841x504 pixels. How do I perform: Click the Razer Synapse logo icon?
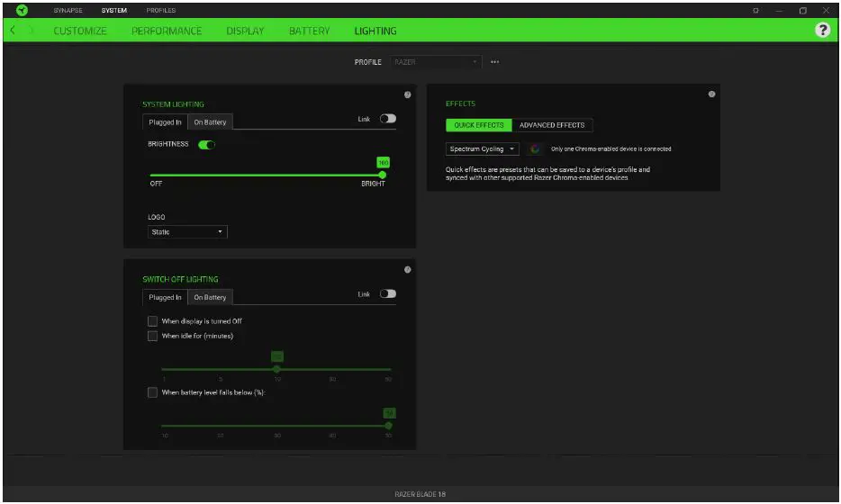tap(22, 10)
